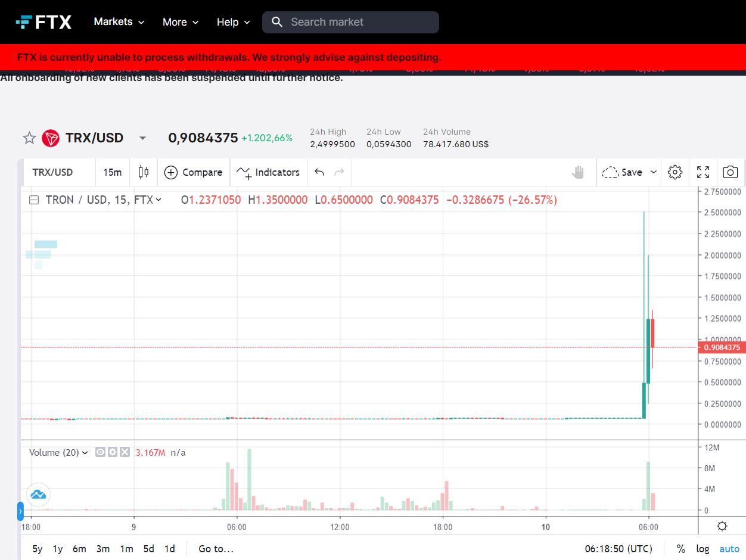Open Volume indicator settings
746x560 pixels.
113,452
